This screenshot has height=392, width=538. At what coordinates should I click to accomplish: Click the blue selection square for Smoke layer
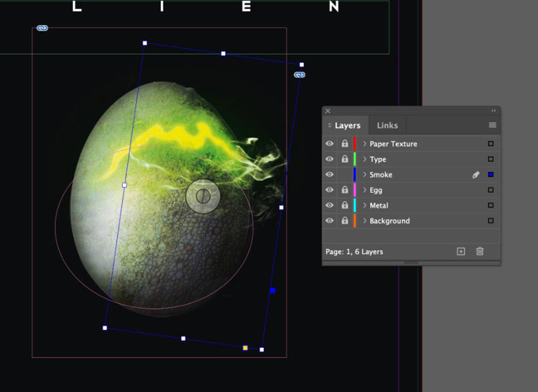coord(491,174)
